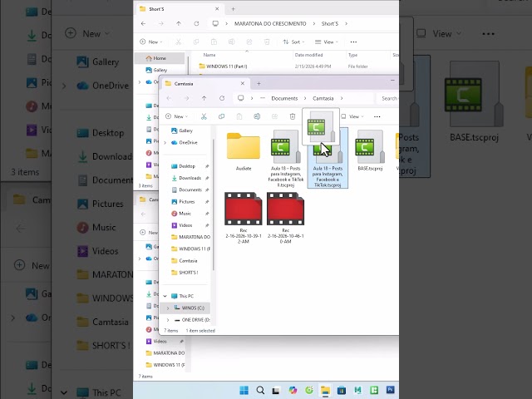Expand OneDrive in Camtasia window sidebar
Image resolution: width=532 pixels, height=399 pixels.
pyautogui.click(x=165, y=143)
